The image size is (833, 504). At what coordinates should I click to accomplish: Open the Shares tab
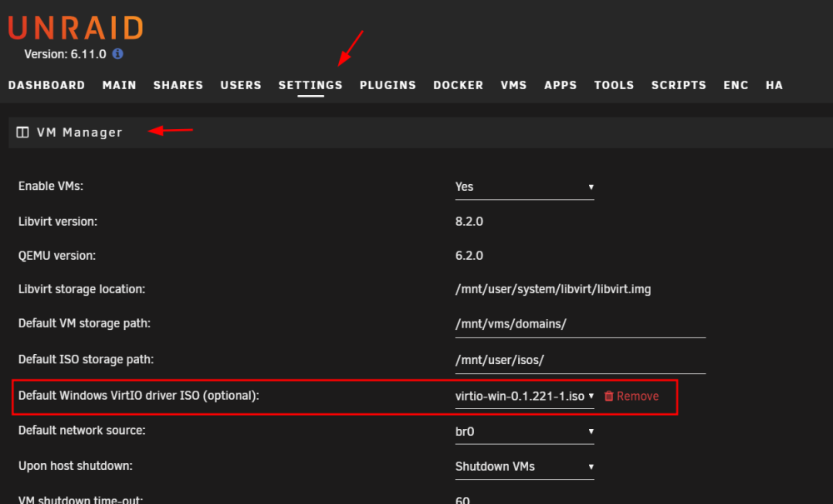click(178, 85)
